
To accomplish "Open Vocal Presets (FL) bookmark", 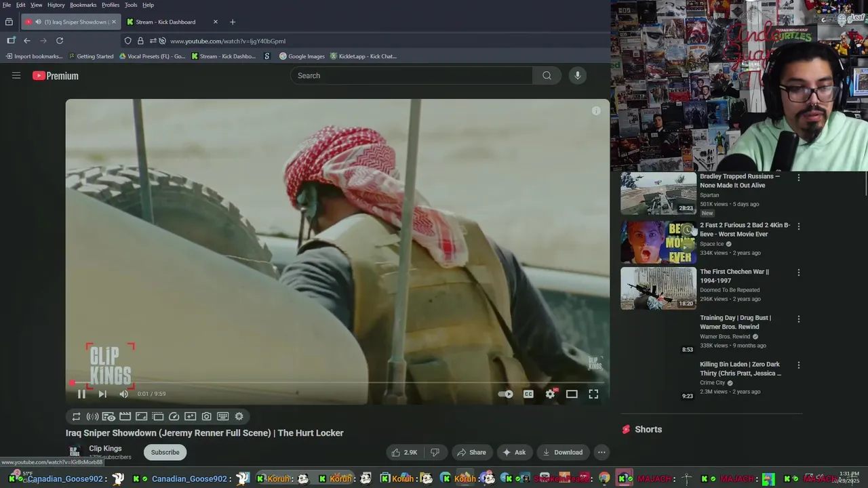I will tap(152, 56).
